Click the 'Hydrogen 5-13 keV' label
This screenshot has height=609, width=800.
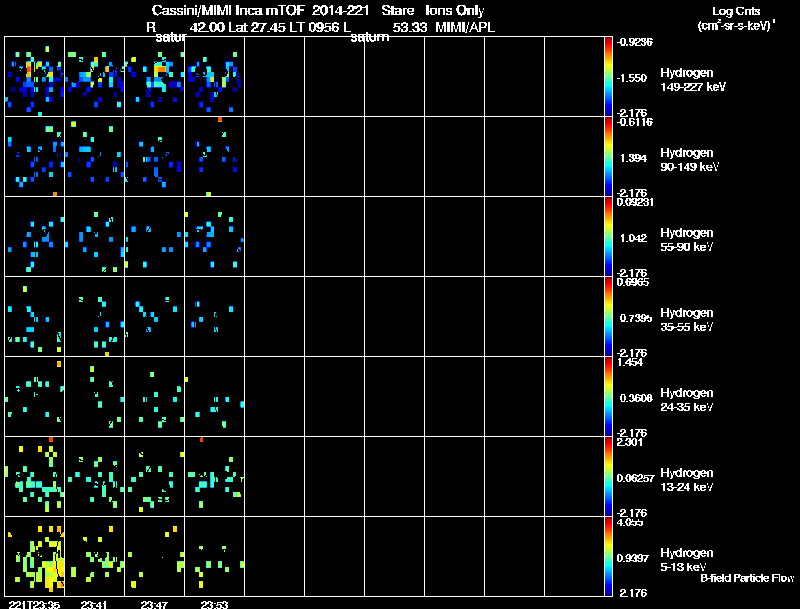pos(687,560)
